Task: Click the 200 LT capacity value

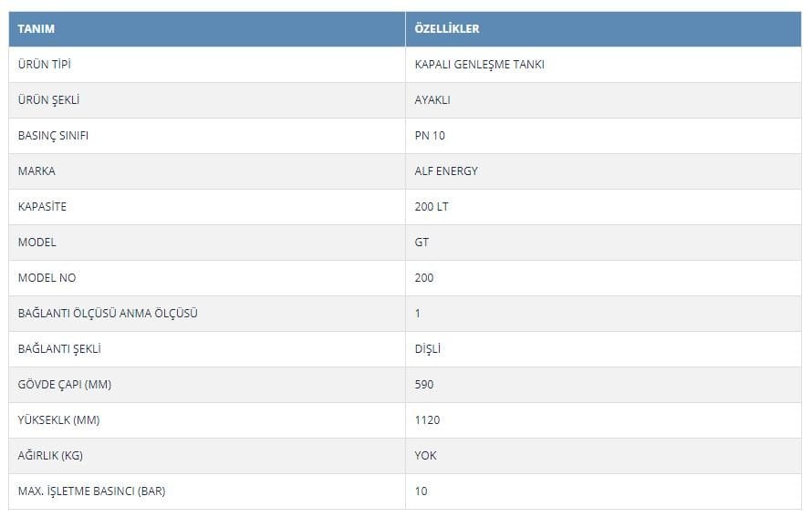Action: coord(432,207)
